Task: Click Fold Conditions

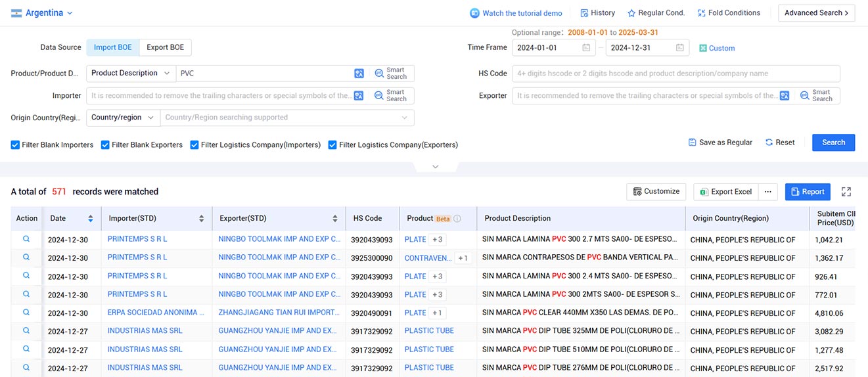Action: tap(729, 13)
